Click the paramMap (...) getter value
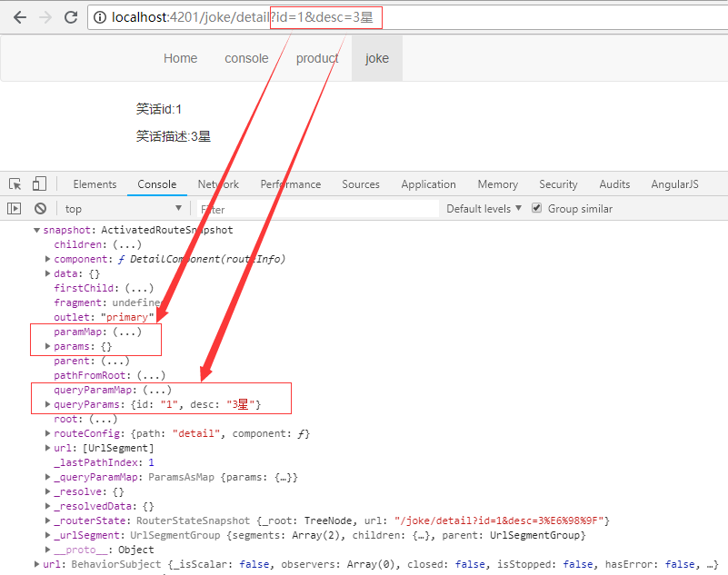Screen dimensions: 728x575 point(121,332)
